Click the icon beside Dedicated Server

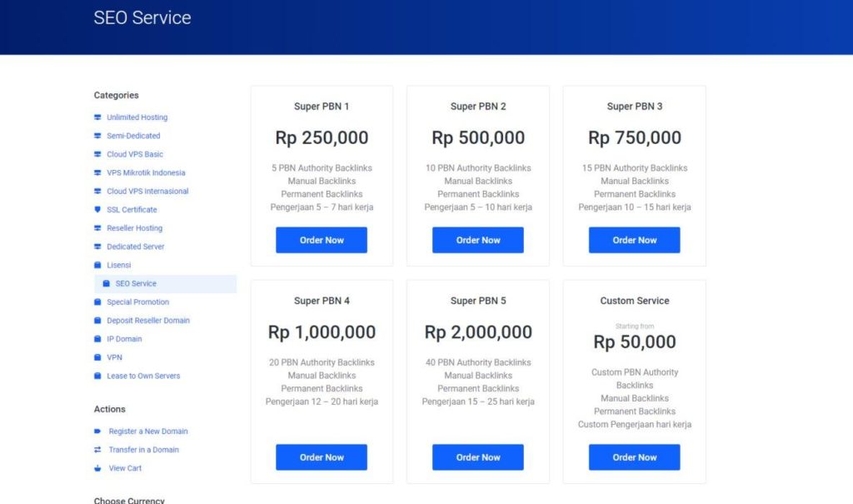97,247
